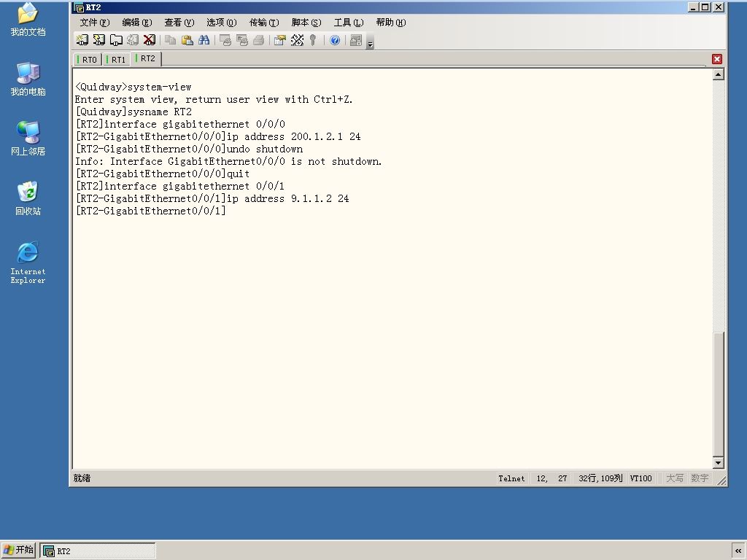Screen dimensions: 747x560
Task: Click the Public Key icon
Action: [313, 41]
